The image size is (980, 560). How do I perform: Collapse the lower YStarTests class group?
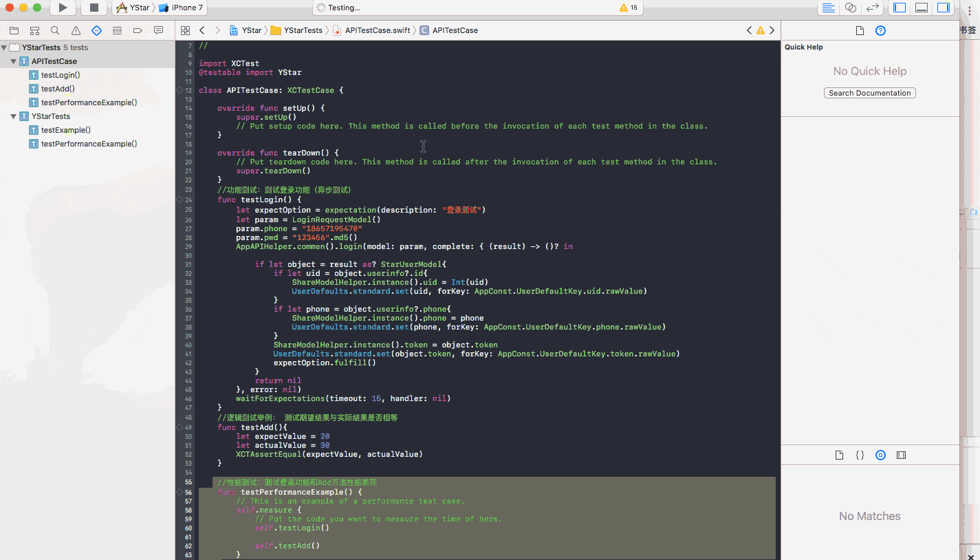click(13, 117)
